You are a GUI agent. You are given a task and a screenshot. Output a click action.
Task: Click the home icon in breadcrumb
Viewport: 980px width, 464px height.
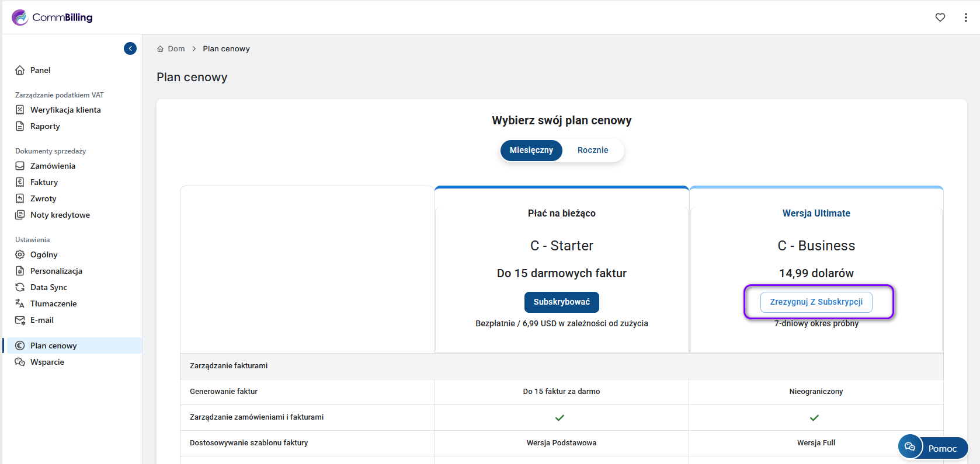[160, 49]
